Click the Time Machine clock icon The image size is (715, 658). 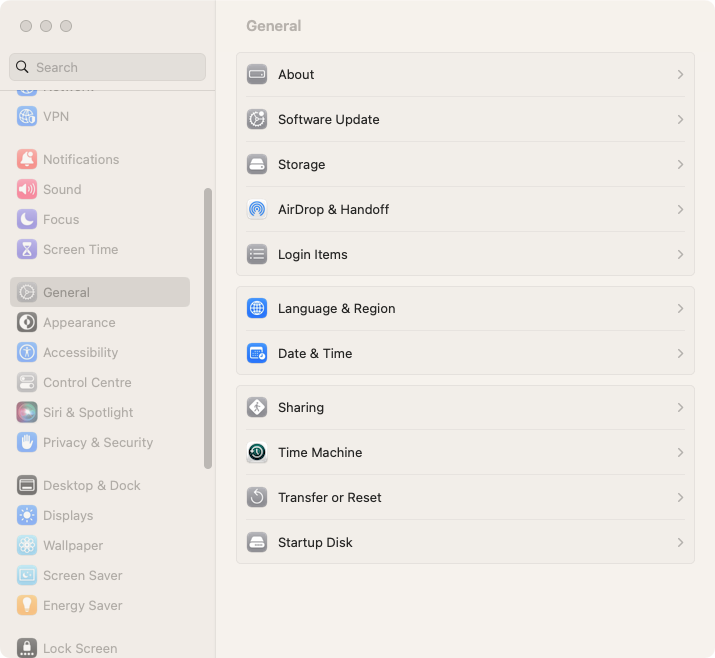tap(257, 452)
